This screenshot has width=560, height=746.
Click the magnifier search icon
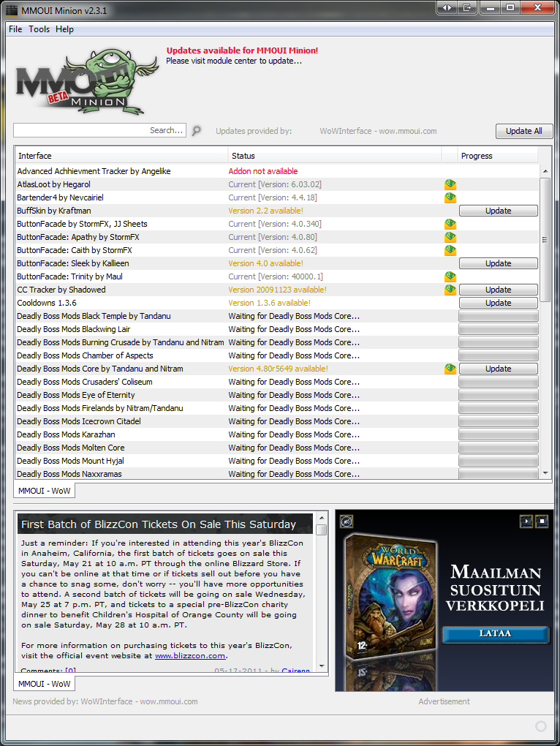click(x=196, y=131)
